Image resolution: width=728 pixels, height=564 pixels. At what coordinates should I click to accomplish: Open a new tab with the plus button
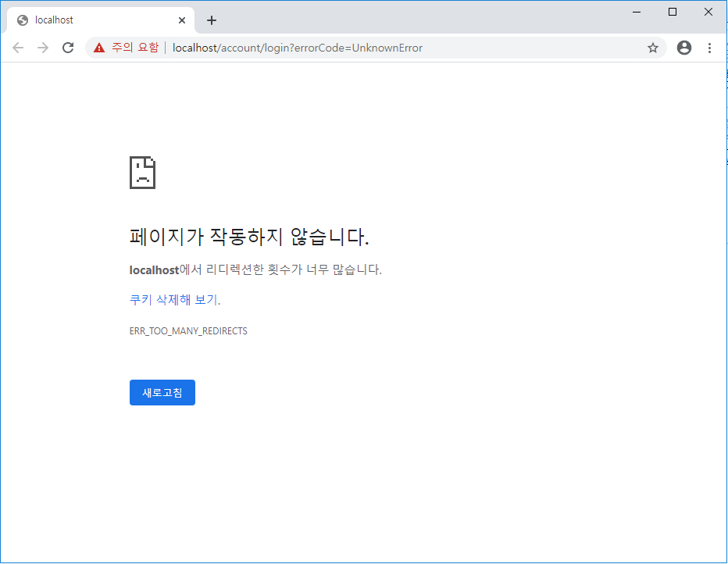coord(212,20)
